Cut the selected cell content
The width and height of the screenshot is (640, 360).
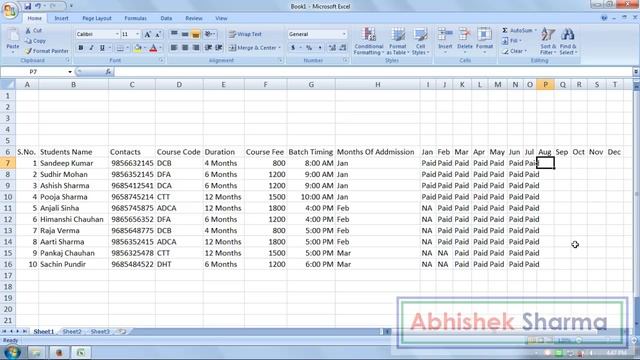coord(34,31)
